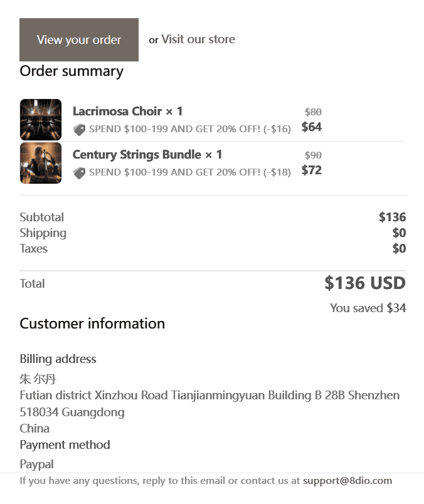Image resolution: width=424 pixels, height=504 pixels.
Task: Click the View your order button
Action: [x=79, y=39]
